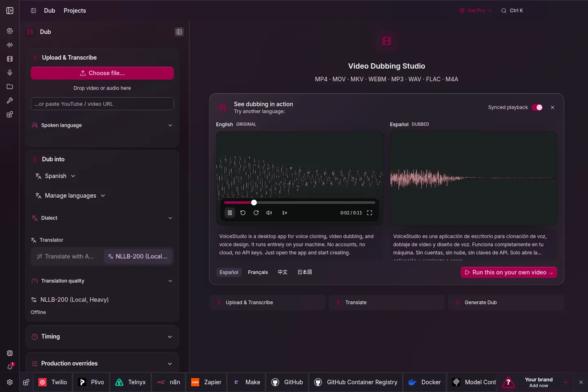This screenshot has width=588, height=392.
Task: Click the integrations blocks icon in bottom bar
Action: (x=26, y=382)
